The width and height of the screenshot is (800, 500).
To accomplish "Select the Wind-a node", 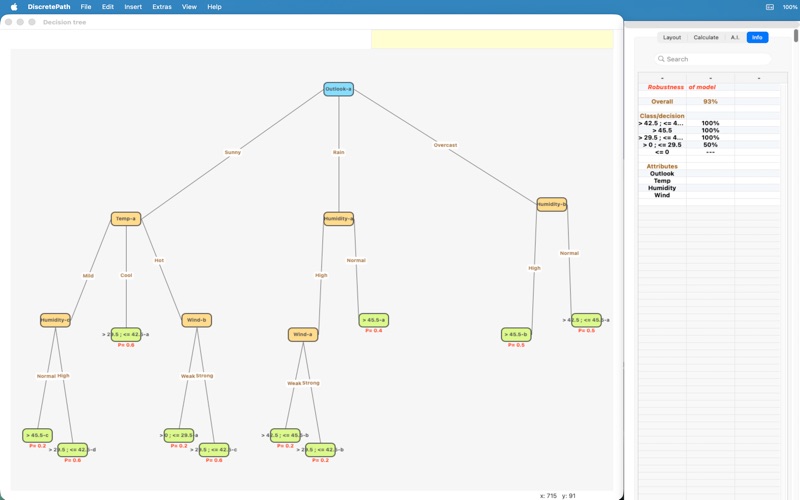I will [x=303, y=335].
